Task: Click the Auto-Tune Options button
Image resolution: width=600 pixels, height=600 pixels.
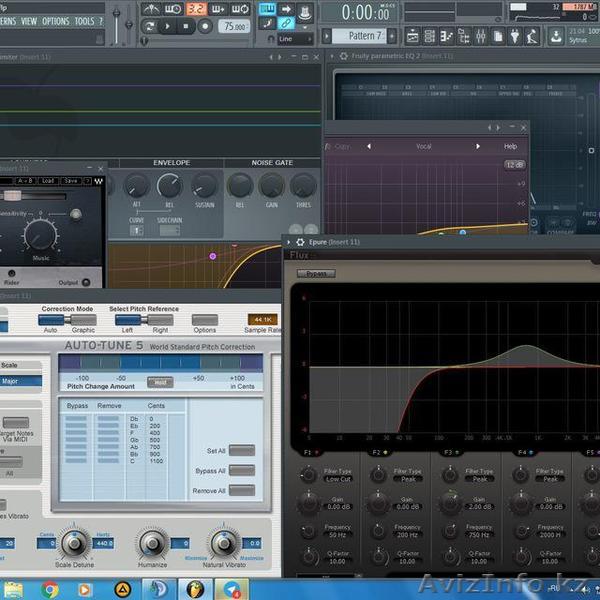Action: coord(204,320)
